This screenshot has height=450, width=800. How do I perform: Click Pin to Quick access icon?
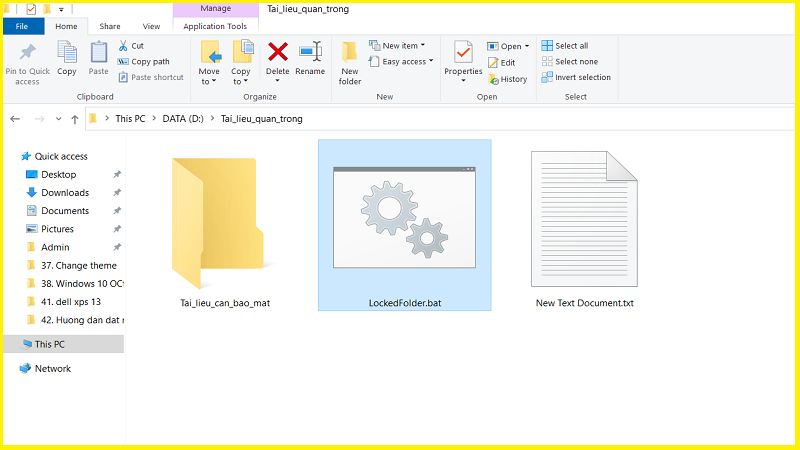(28, 52)
